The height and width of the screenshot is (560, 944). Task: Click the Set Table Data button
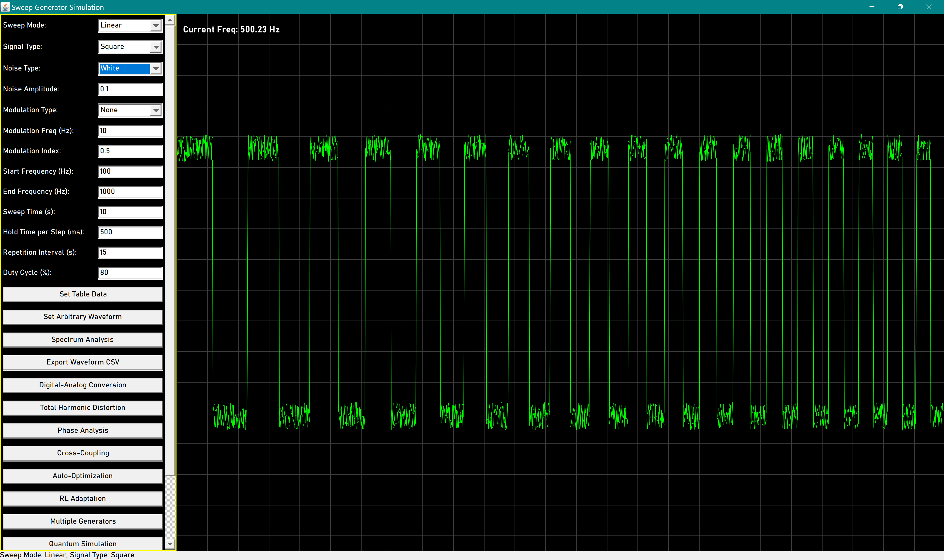[x=83, y=294]
